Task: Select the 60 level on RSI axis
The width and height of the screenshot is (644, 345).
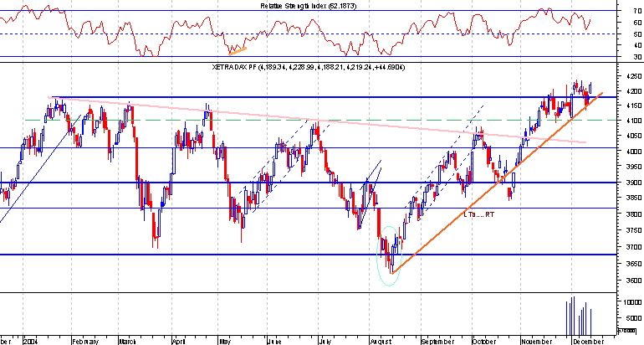Action: click(x=637, y=23)
